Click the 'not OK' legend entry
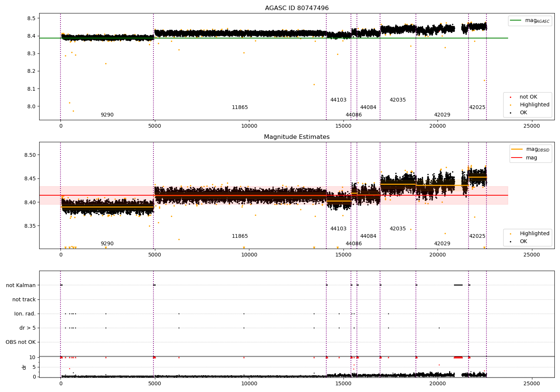This screenshot has height=392, width=560. [528, 97]
